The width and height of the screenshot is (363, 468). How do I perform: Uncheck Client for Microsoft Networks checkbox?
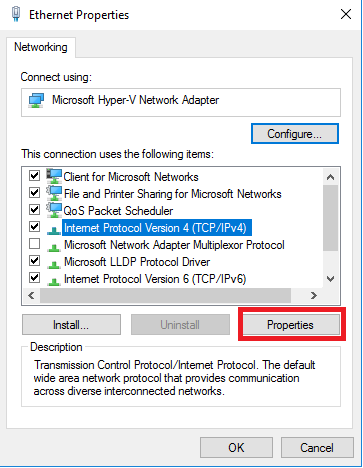click(x=34, y=175)
